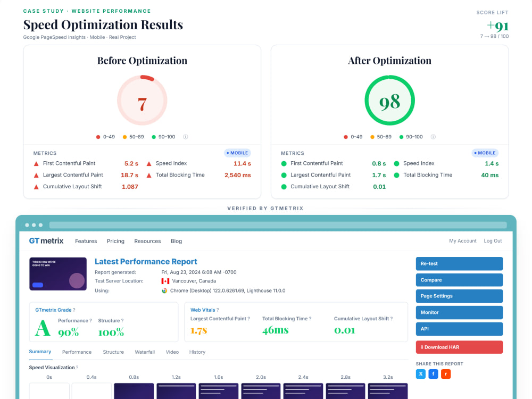Open the Summary tab
The image size is (532, 399).
(40, 352)
